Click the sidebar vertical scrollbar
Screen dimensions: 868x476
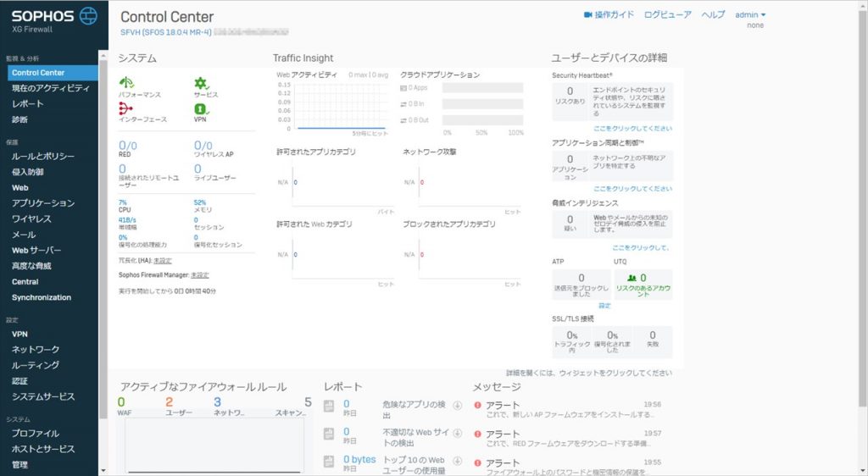[x=103, y=238]
